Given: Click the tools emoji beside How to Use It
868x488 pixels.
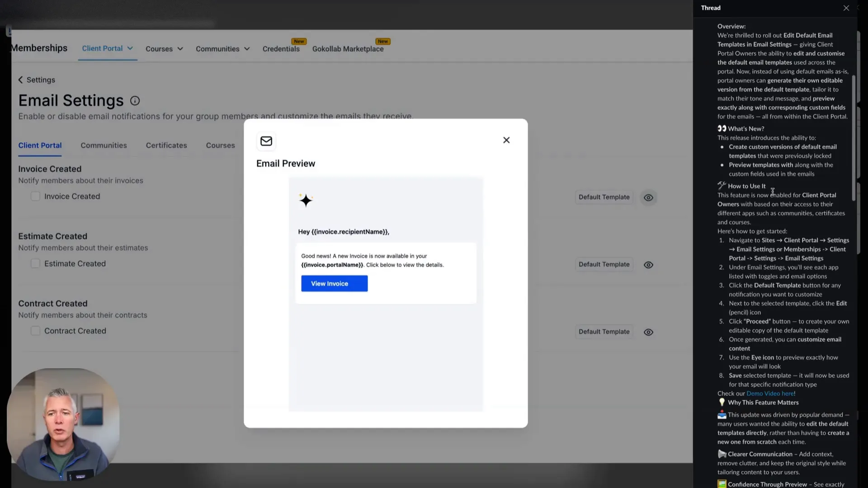Looking at the screenshot, I should 722,186.
